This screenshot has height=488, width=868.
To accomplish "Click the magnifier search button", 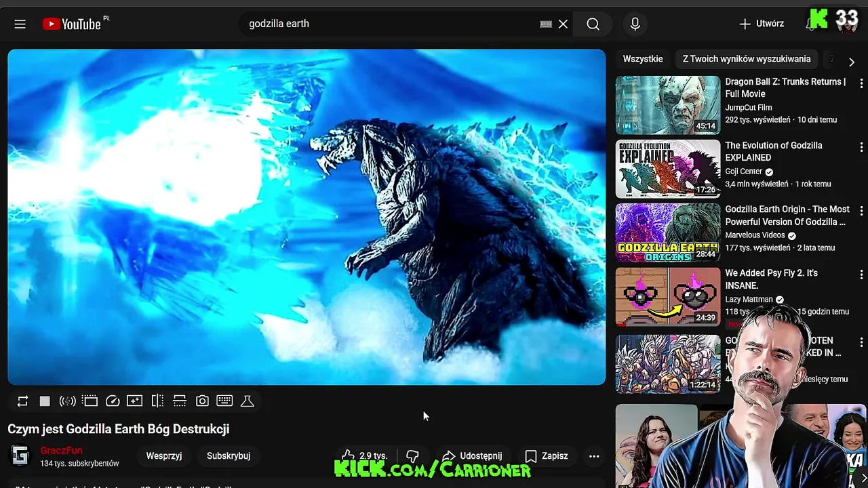I will coord(593,24).
